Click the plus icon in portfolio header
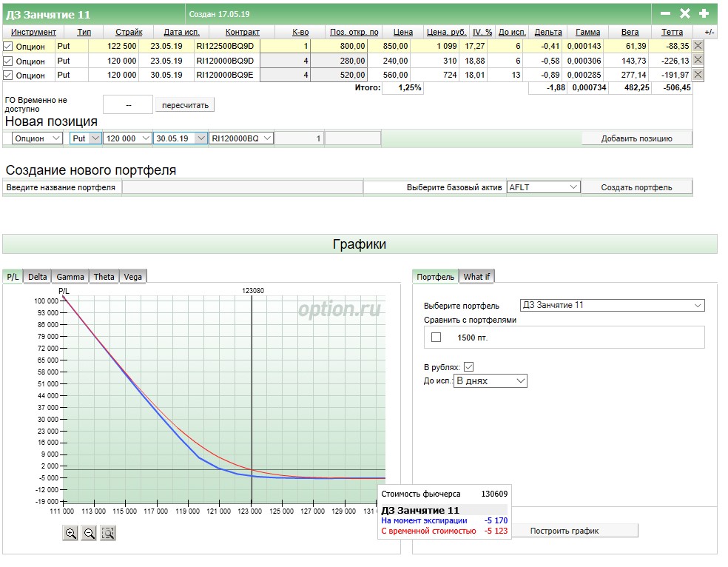 [x=704, y=13]
